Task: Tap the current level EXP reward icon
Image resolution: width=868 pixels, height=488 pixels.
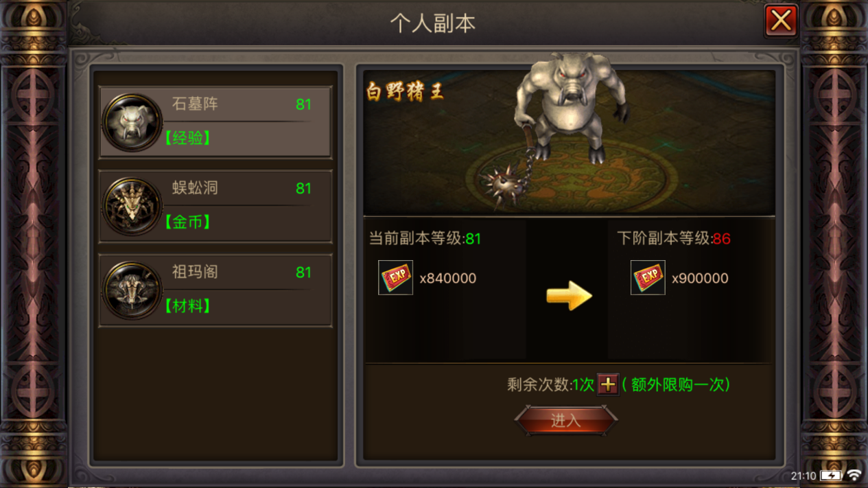Action: 396,278
